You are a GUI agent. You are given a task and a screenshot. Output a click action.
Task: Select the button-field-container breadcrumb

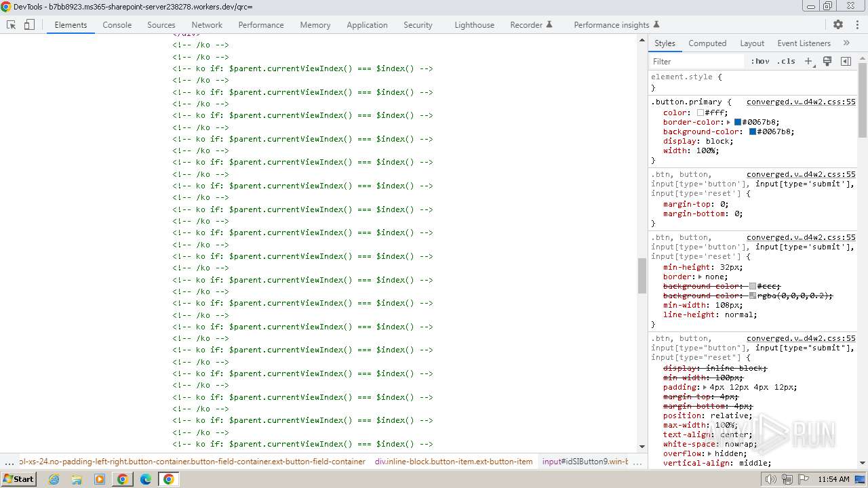click(192, 462)
